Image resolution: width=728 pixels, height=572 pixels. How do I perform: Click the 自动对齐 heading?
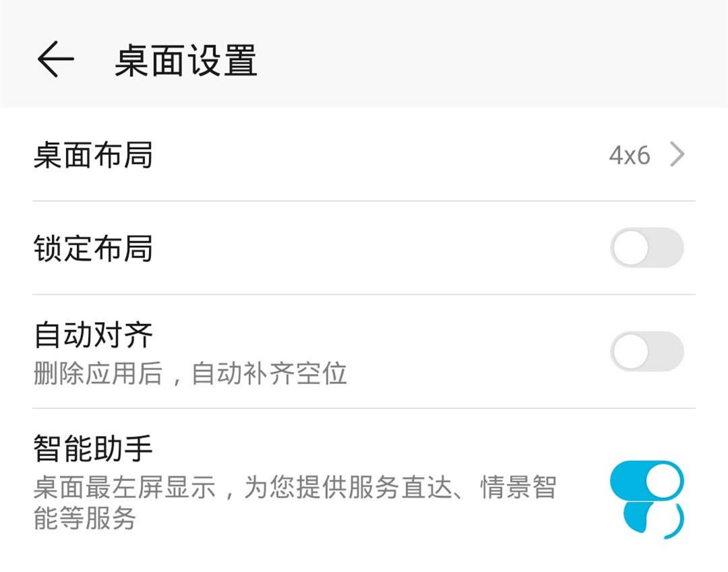click(93, 335)
